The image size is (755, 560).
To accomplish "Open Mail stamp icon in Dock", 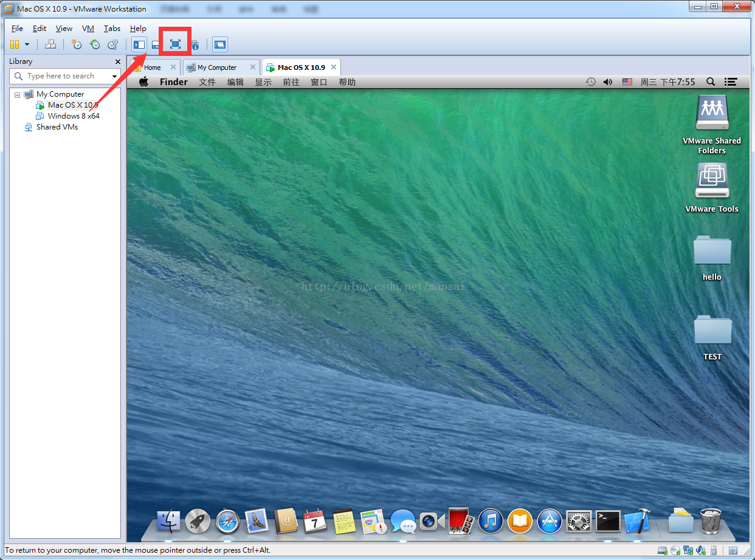I will click(257, 521).
